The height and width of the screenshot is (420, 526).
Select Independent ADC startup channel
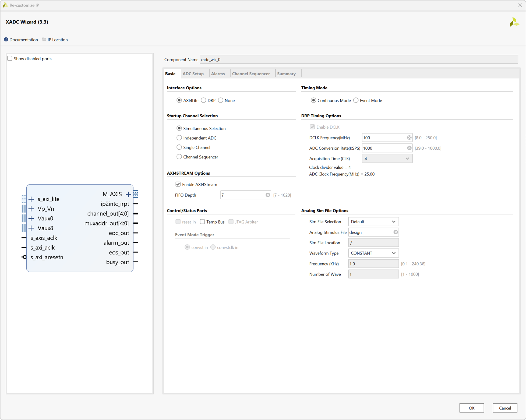click(179, 138)
